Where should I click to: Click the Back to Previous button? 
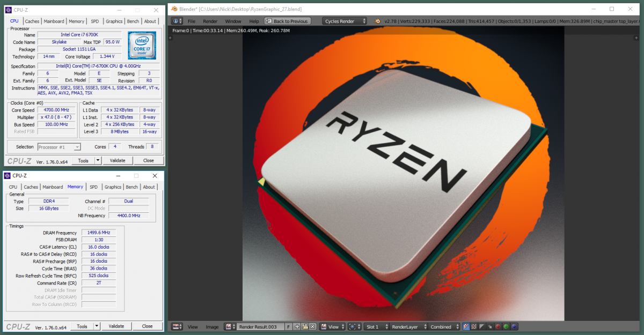tap(287, 21)
